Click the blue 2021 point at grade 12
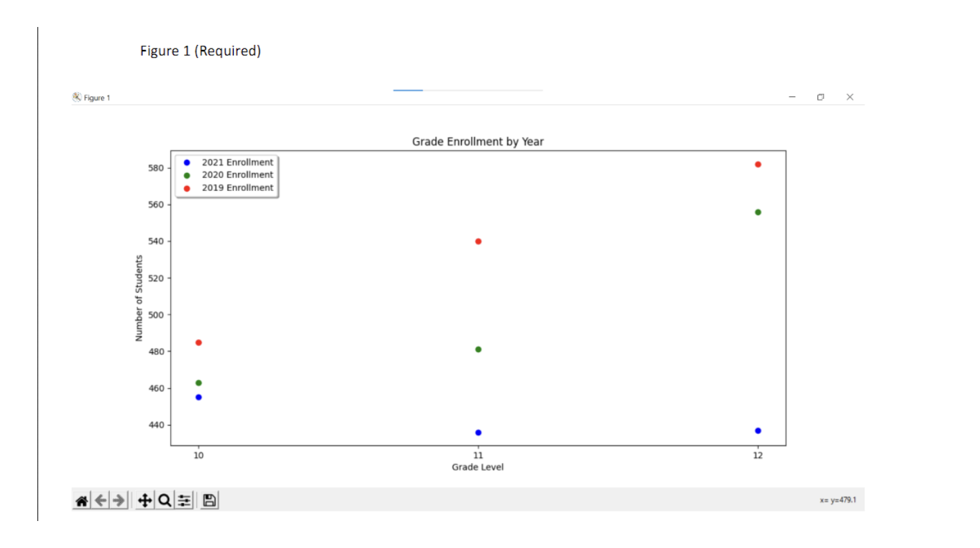 (758, 430)
